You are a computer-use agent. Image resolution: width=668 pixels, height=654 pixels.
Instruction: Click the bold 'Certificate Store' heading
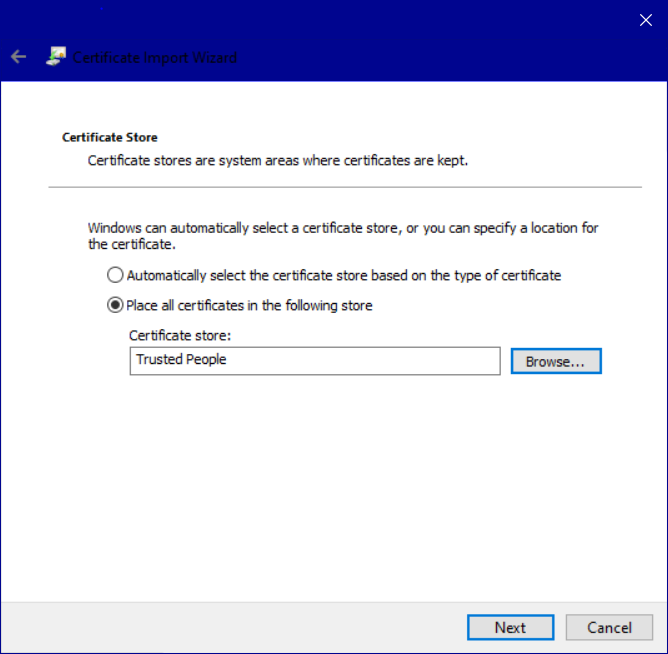tap(110, 137)
